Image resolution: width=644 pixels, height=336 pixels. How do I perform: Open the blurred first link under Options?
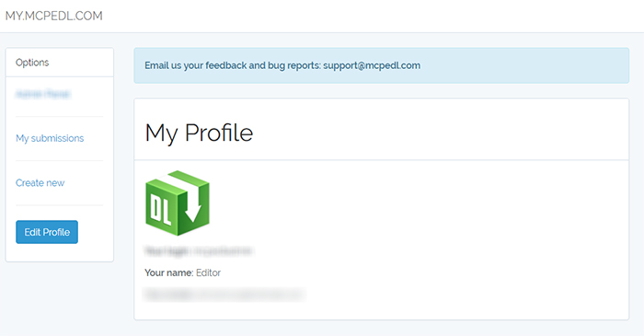tap(43, 94)
